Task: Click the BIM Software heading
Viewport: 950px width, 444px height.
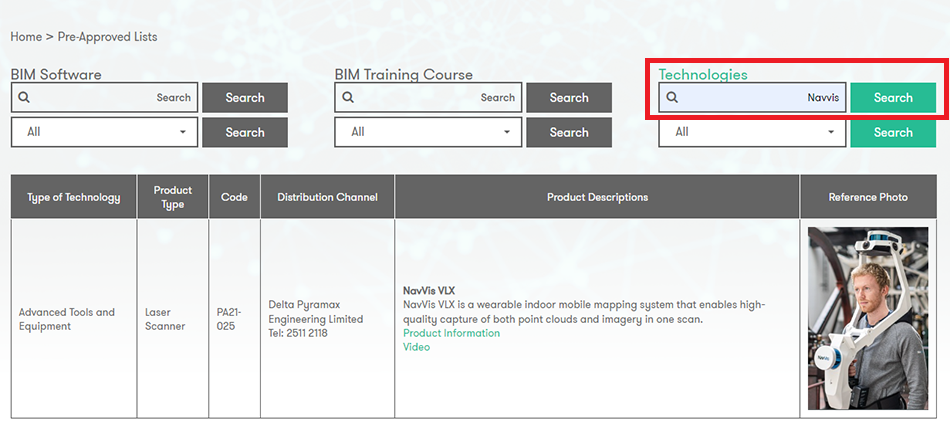Action: tap(56, 75)
